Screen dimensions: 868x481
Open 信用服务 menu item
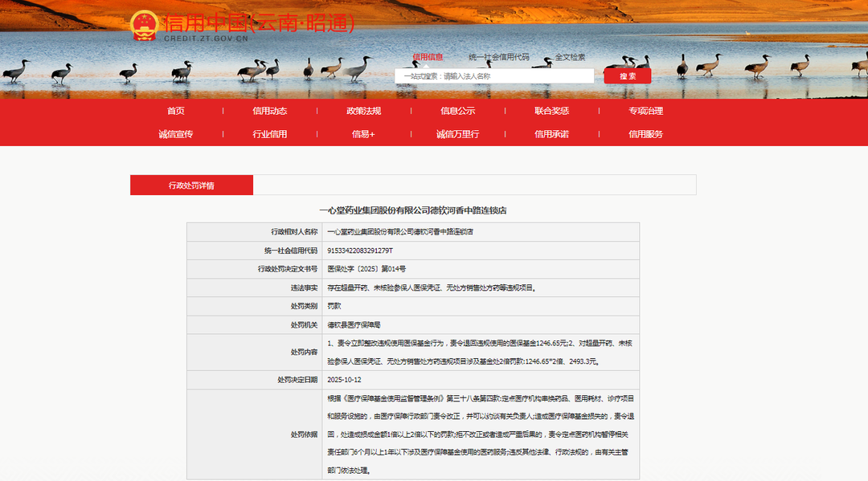pyautogui.click(x=645, y=134)
